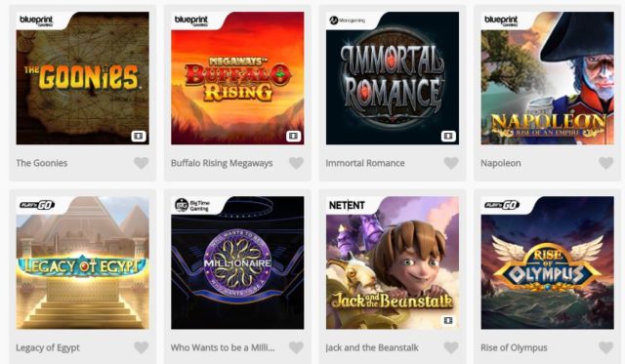Heart the Legacy of Egypt game
625x364 pixels.
point(141,347)
